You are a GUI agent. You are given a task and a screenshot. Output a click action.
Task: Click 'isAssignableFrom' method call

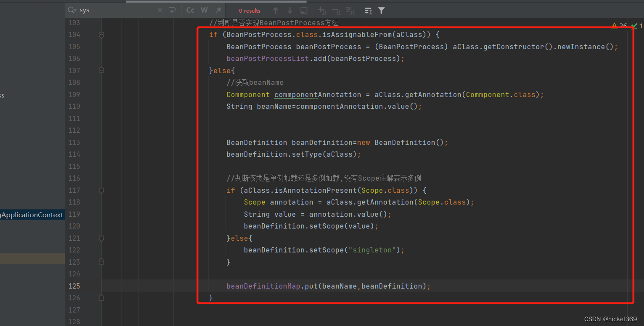click(357, 34)
